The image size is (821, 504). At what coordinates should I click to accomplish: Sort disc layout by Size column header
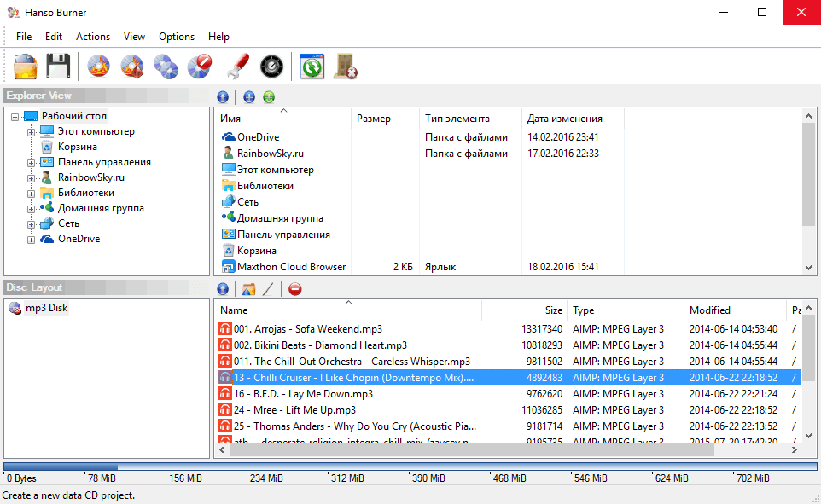click(x=525, y=310)
